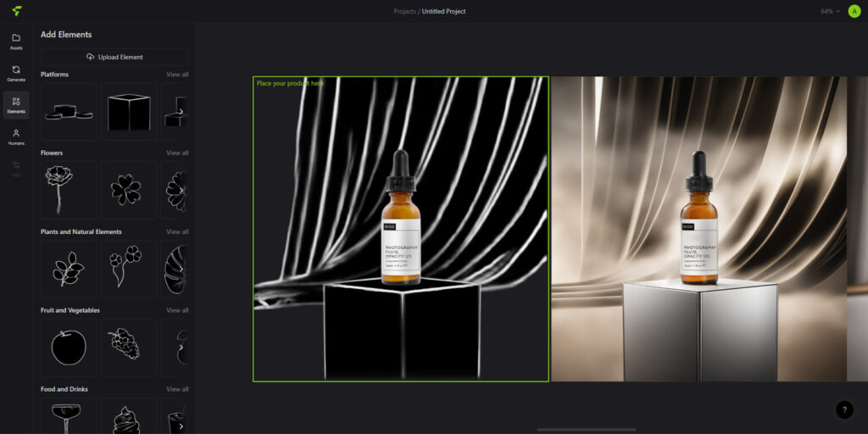
Task: Select the sketch canvas with green border
Action: tap(401, 229)
